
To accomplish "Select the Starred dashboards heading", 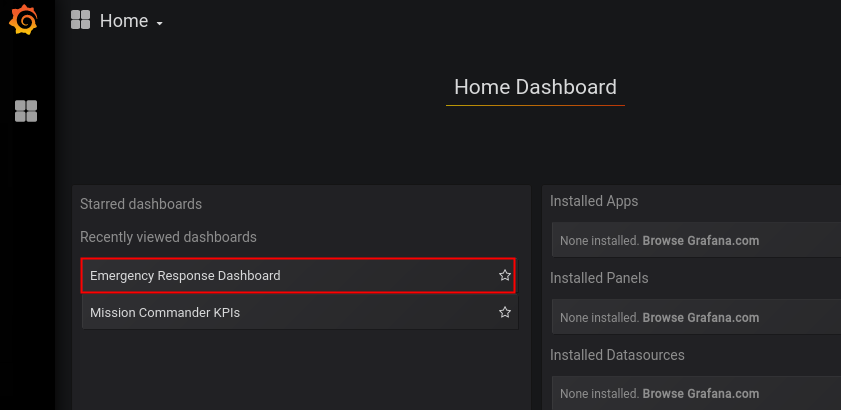I will click(141, 204).
